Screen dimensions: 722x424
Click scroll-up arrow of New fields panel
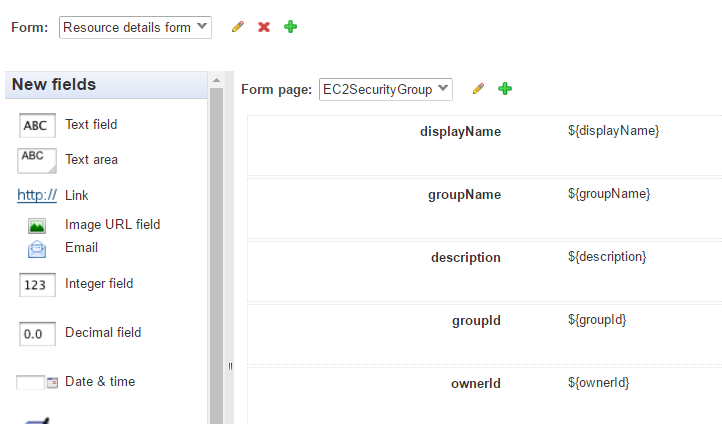click(x=216, y=80)
